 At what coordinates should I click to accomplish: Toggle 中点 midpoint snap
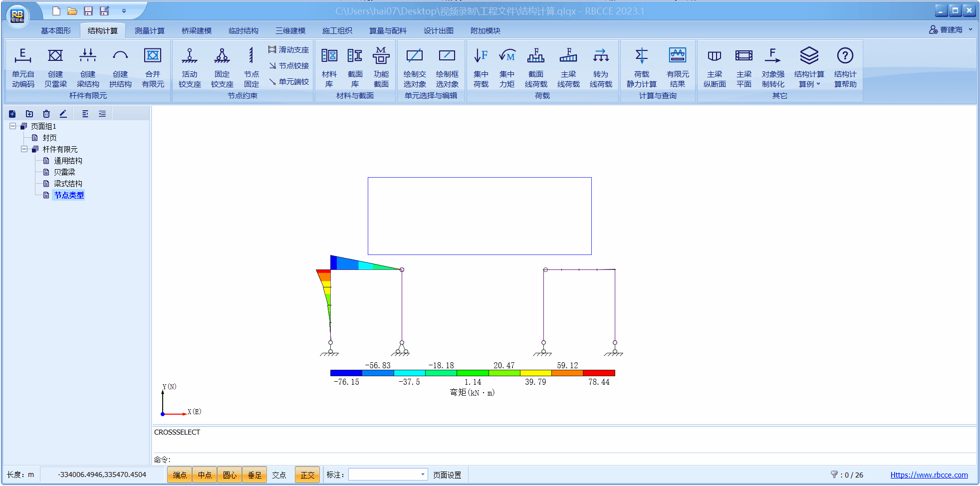click(205, 475)
